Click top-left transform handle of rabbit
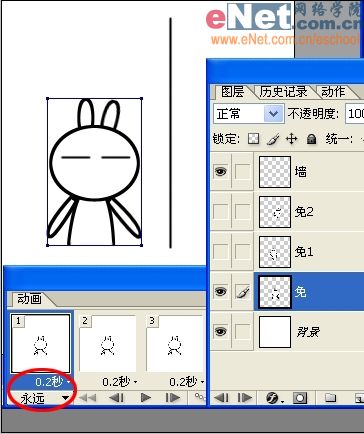Image resolution: width=364 pixels, height=434 pixels. [48, 99]
